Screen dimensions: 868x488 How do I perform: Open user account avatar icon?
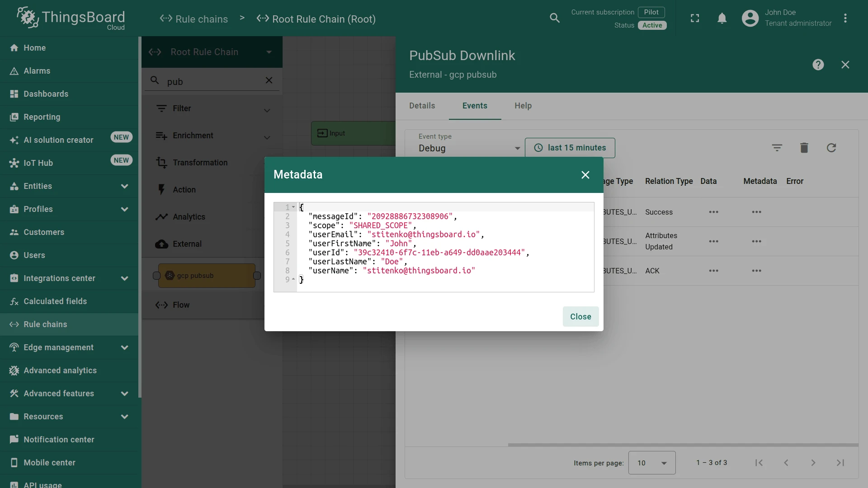[750, 18]
